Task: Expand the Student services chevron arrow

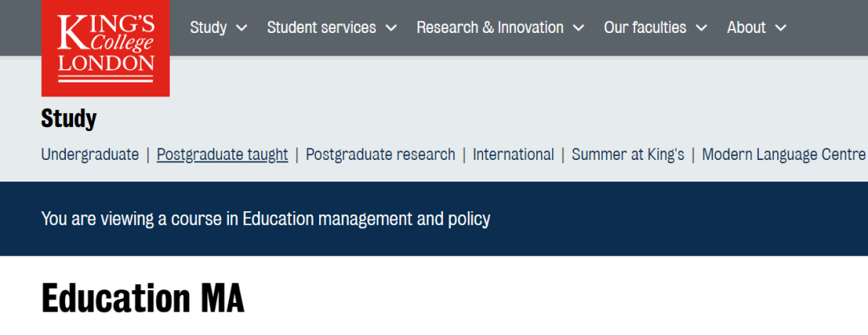Action: point(391,28)
